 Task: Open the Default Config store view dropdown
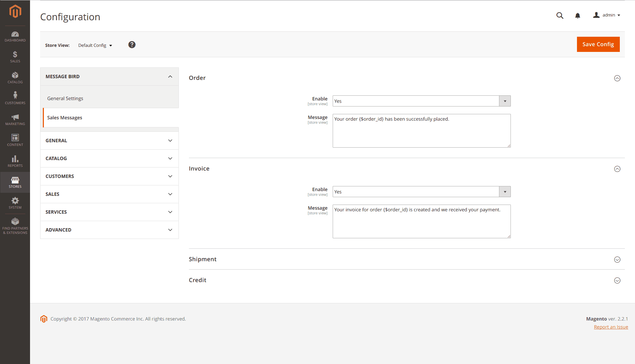tap(95, 45)
